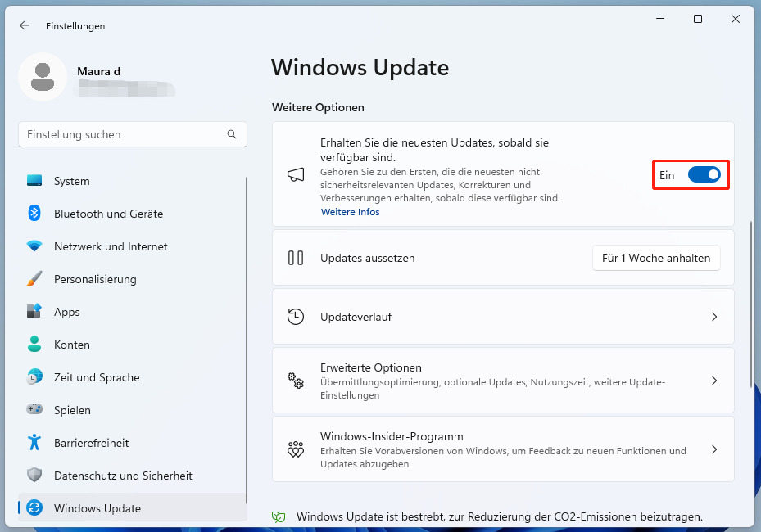Click the Personalisierung paintbrush icon
This screenshot has height=532, width=761.
(x=34, y=279)
